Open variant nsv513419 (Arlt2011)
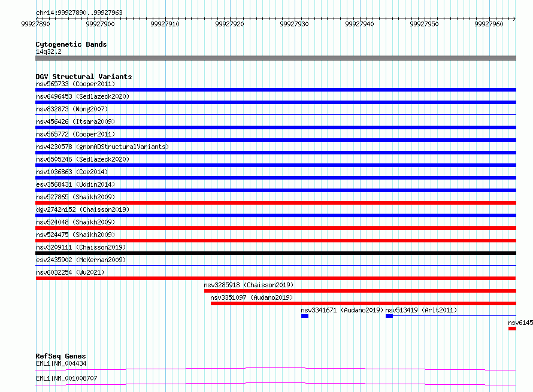 point(421,310)
